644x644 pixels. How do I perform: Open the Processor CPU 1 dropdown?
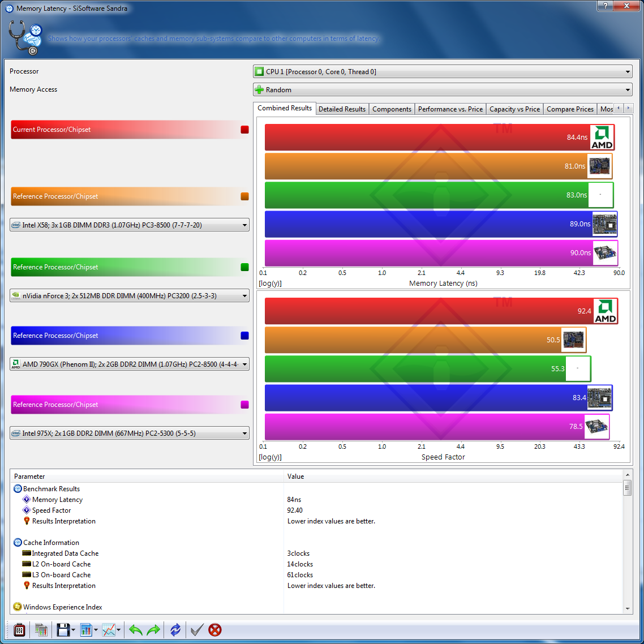(x=443, y=72)
